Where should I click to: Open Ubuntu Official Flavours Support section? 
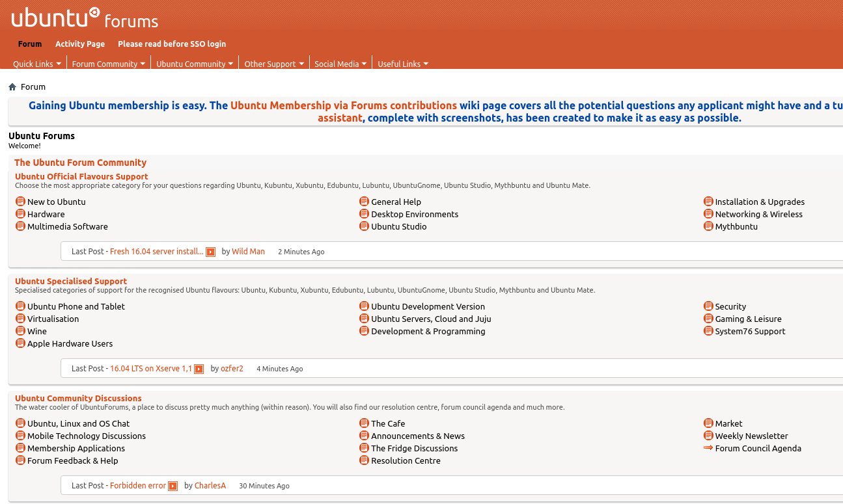coord(81,176)
